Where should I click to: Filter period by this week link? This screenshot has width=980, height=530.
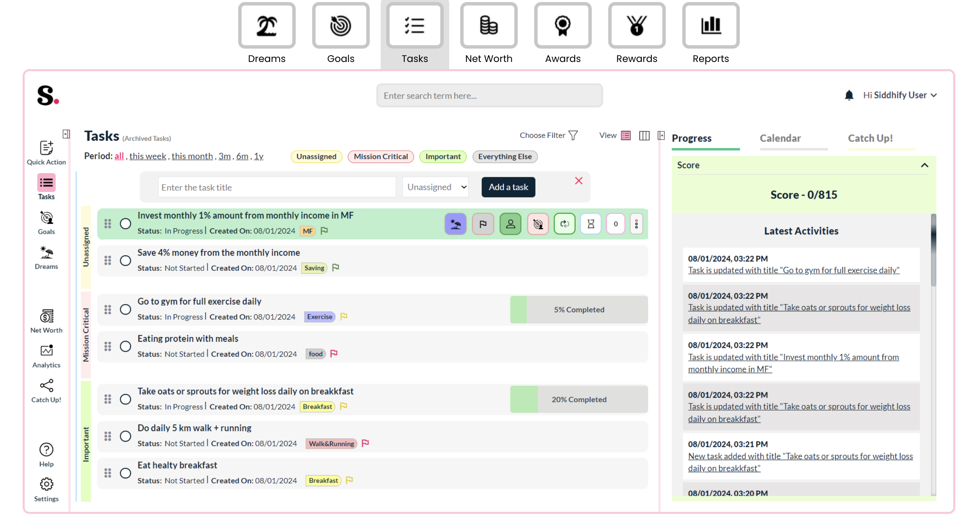(148, 156)
